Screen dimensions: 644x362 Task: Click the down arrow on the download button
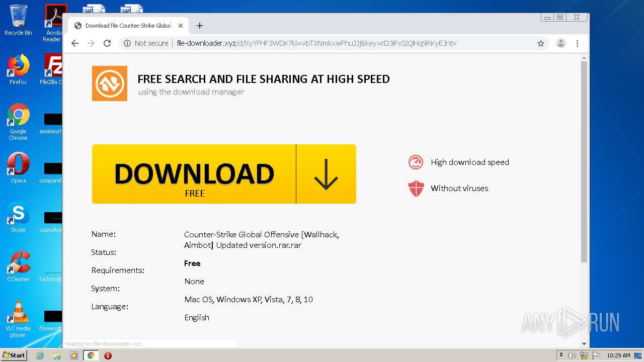[326, 174]
